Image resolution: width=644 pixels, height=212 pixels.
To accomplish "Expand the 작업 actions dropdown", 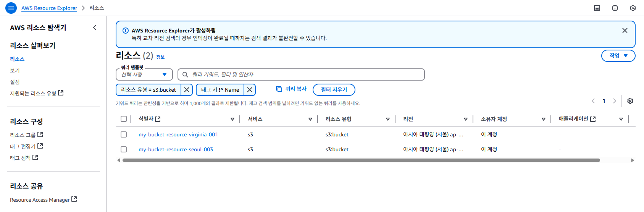I will click(x=618, y=56).
